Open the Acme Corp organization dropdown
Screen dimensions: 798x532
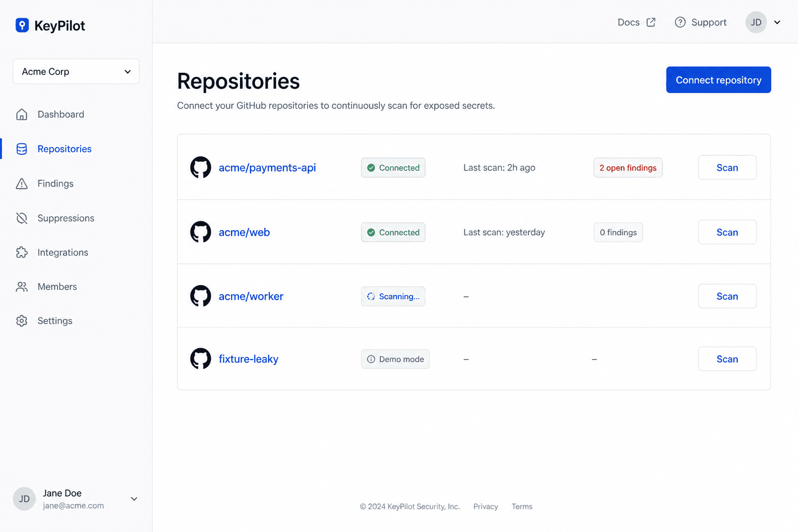click(x=76, y=71)
